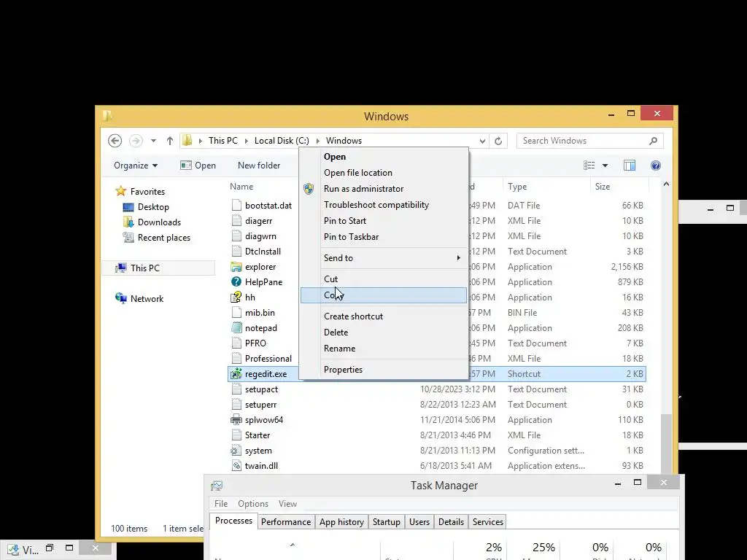Choose Delete in the context menu
This screenshot has height=560, width=747.
(384, 332)
